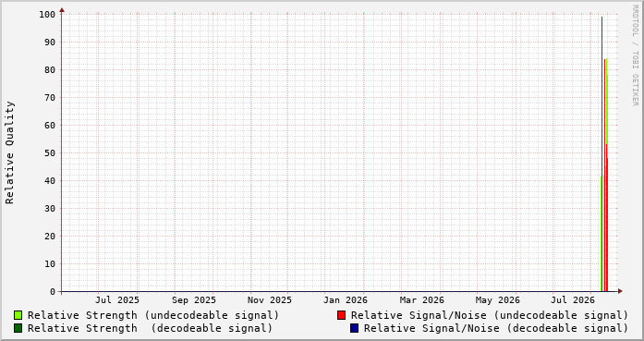Click the Relative Quality y-axis title
The image size is (644, 341).
[9, 152]
